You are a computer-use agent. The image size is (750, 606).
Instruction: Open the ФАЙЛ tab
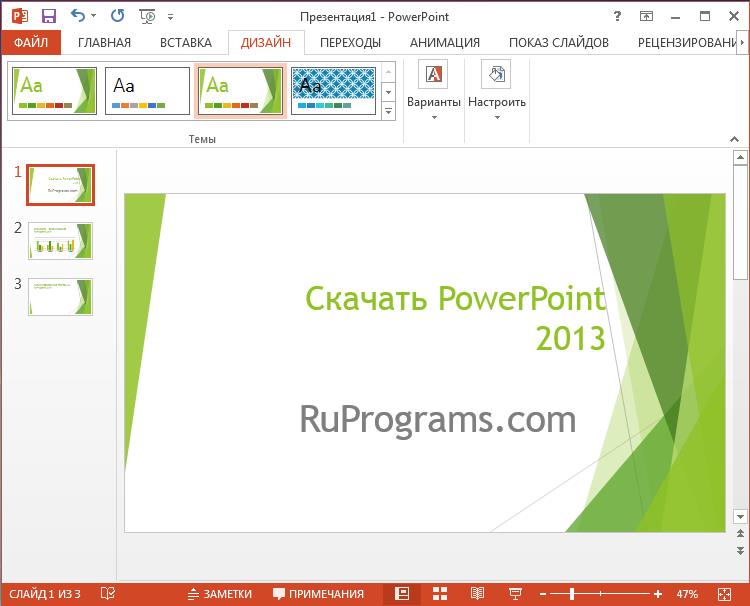click(31, 43)
